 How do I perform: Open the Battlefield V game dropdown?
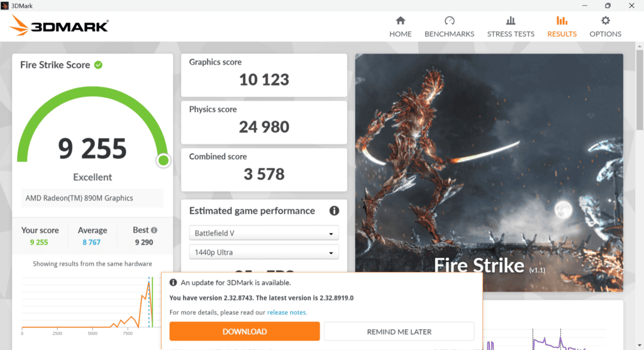pos(264,233)
